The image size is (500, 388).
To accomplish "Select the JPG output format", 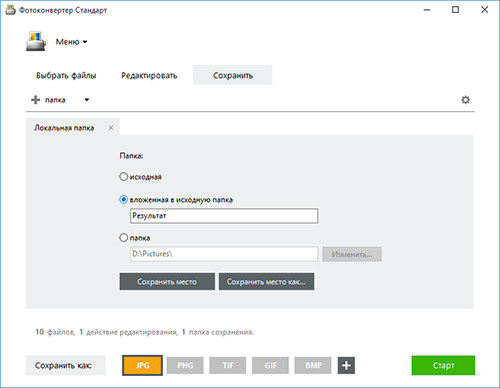I will click(x=142, y=365).
